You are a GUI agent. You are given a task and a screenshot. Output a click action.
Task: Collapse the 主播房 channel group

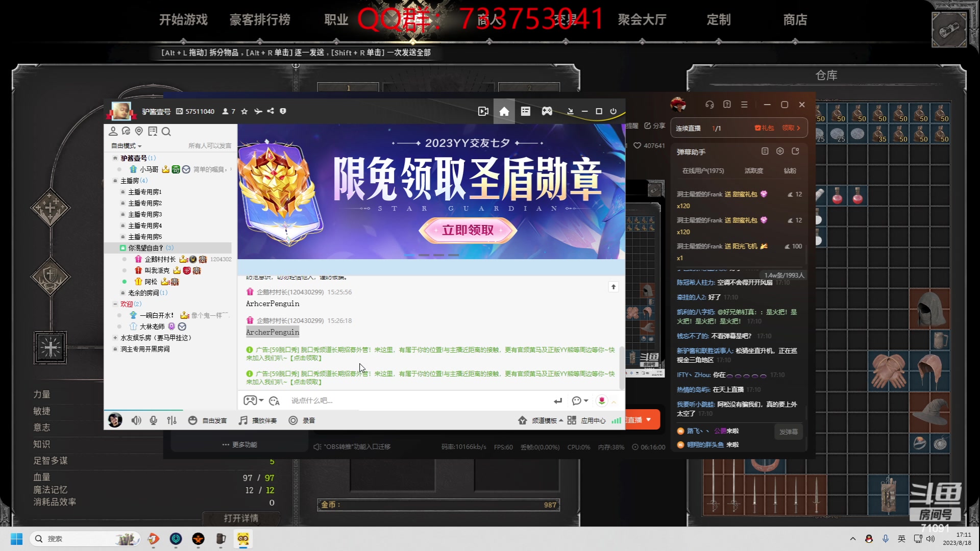tap(115, 181)
